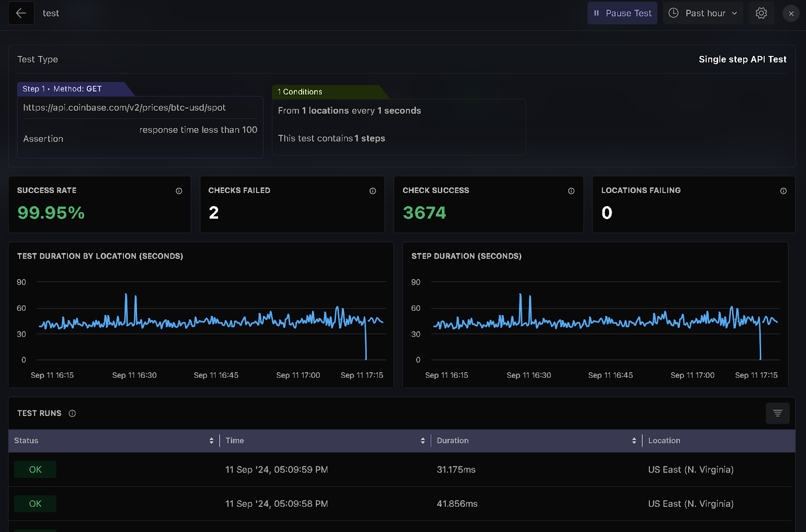Viewport: 806px width, 532px height.
Task: Click the back arrow to leave the test
Action: [x=21, y=13]
